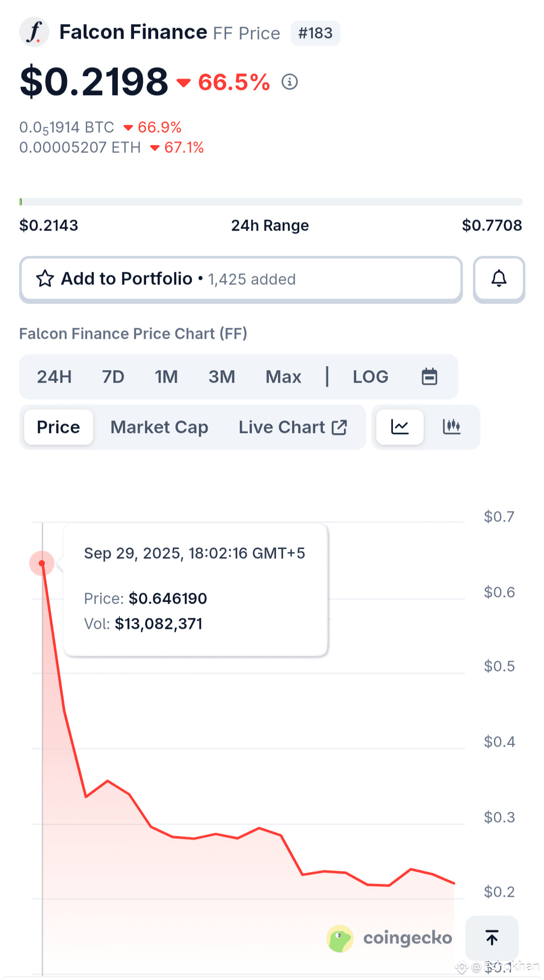This screenshot has height=980, width=544.
Task: Click Add to Portfolio button
Action: 241,279
